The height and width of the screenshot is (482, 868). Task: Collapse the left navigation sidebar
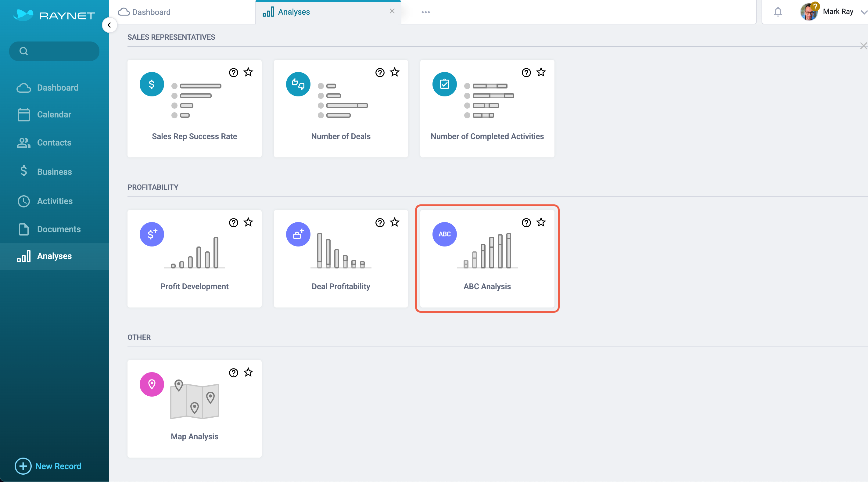click(x=109, y=25)
